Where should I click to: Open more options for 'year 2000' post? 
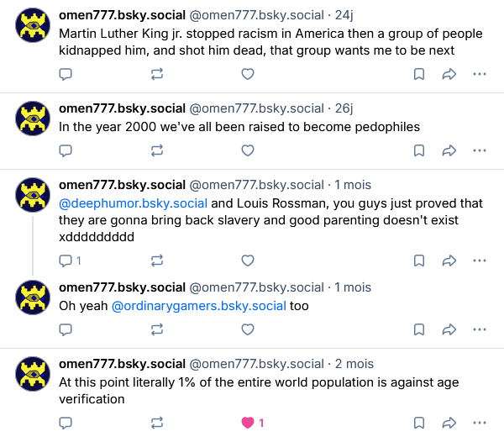tap(480, 150)
